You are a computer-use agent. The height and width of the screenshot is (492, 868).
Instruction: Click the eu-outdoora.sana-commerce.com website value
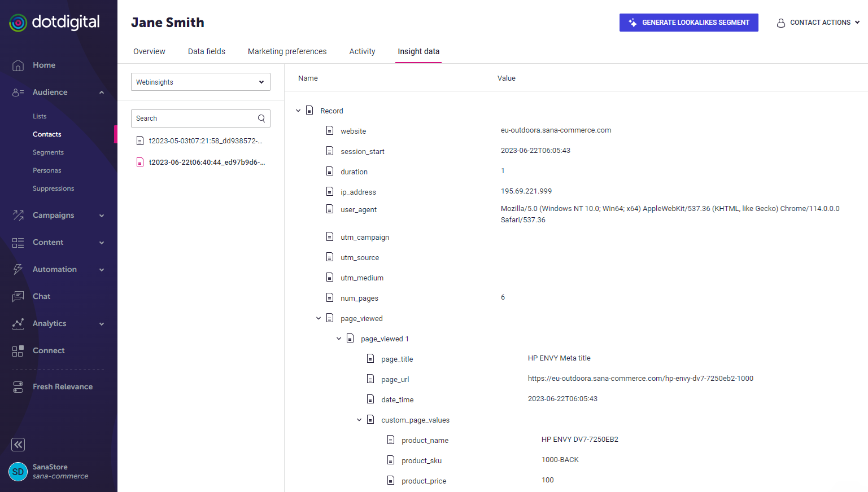(x=556, y=130)
